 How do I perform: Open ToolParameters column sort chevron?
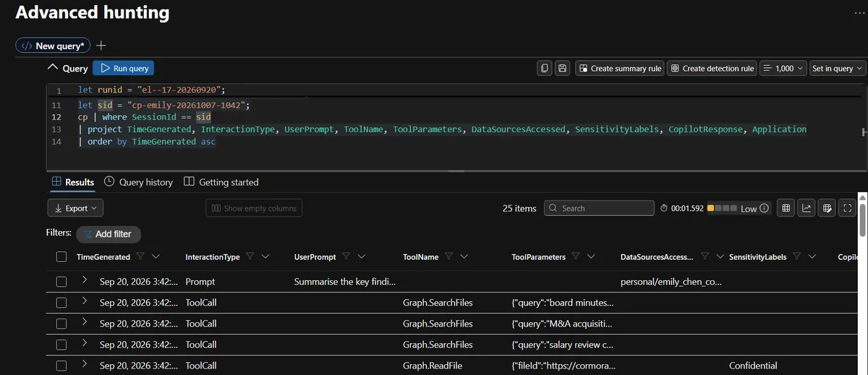coord(592,256)
